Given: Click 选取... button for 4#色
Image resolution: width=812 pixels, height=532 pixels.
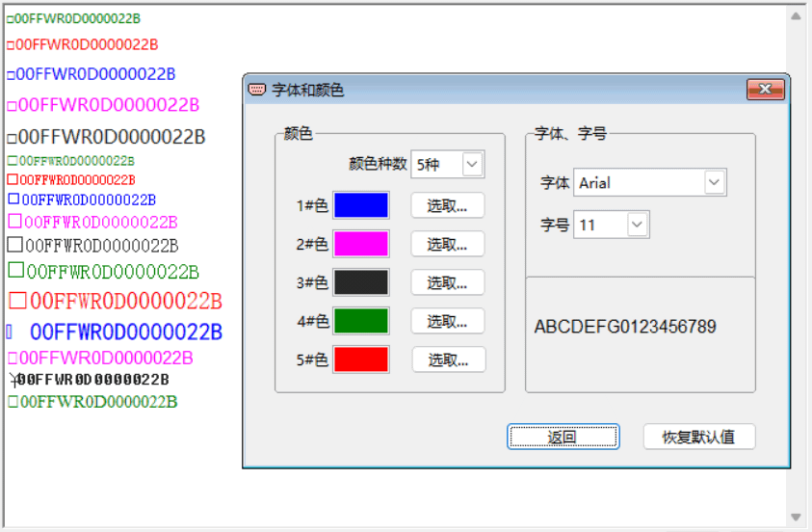Looking at the screenshot, I should point(448,321).
